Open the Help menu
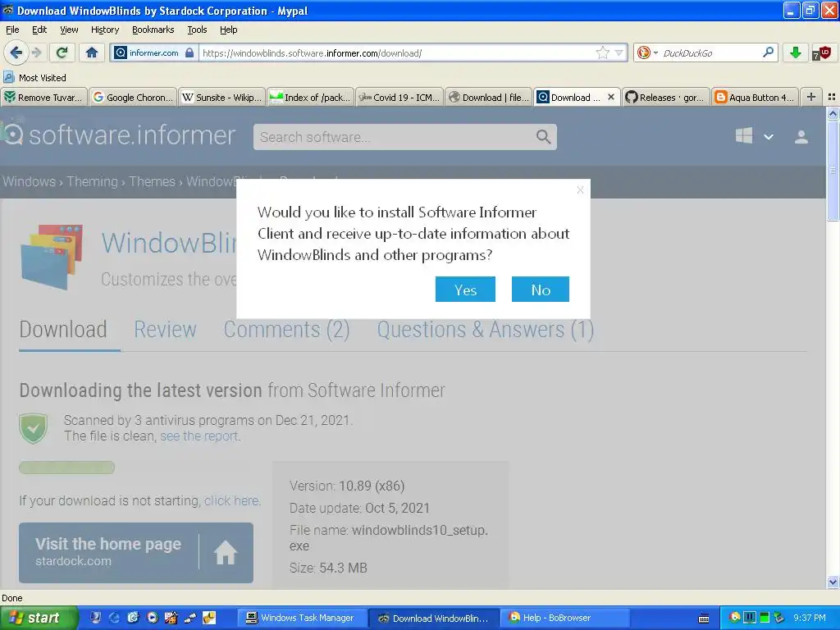This screenshot has width=840, height=630. 228,30
